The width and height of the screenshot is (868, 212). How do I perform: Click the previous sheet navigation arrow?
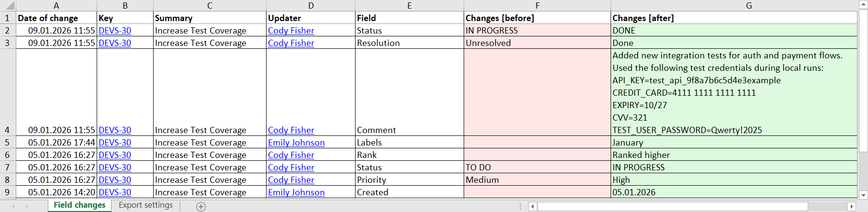(13, 206)
